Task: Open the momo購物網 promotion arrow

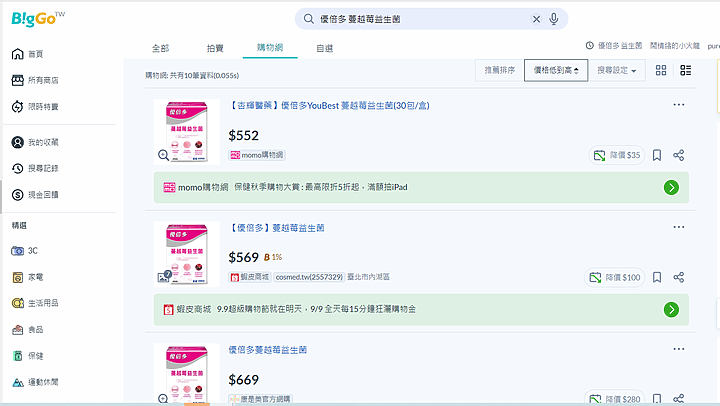Action: [x=671, y=187]
